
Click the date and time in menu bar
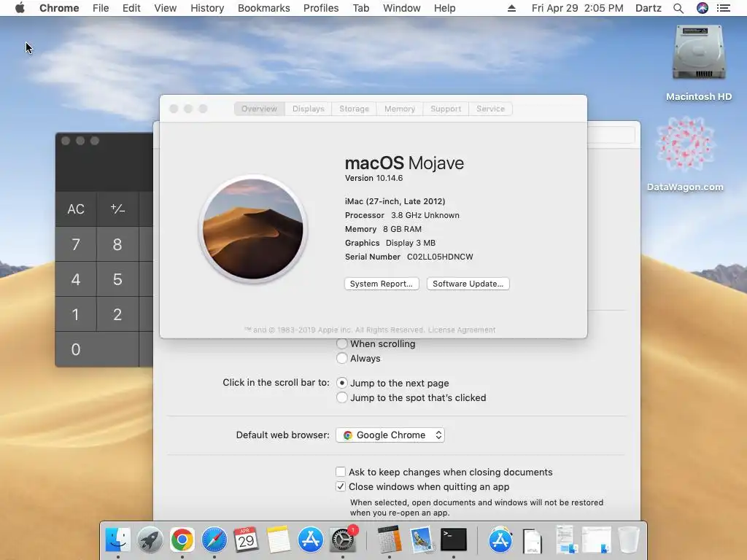(578, 8)
